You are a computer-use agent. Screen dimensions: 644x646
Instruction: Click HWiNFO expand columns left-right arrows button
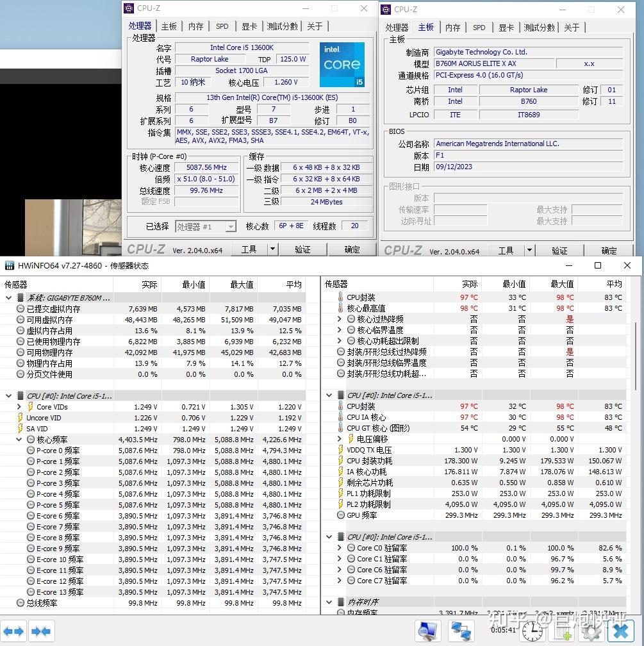13,631
